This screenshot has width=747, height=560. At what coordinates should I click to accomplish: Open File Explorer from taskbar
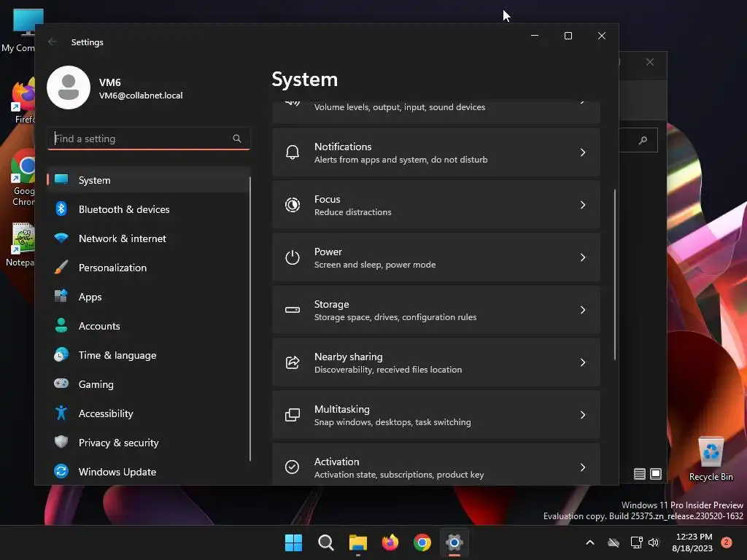point(357,542)
